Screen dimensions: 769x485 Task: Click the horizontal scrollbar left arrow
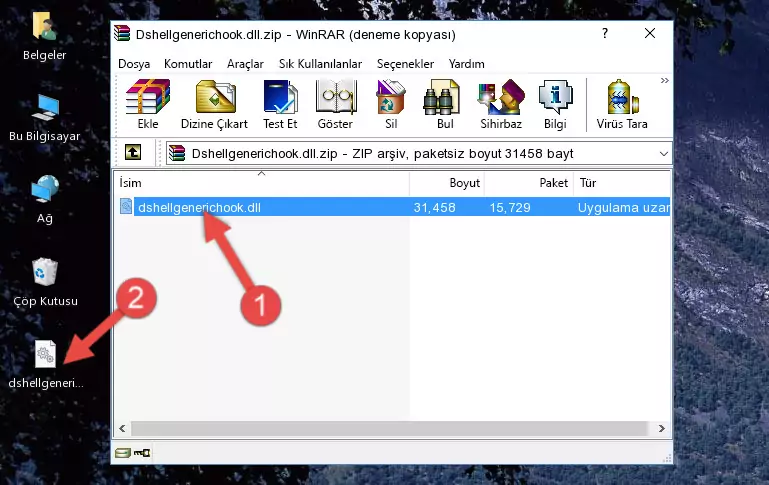[123, 428]
